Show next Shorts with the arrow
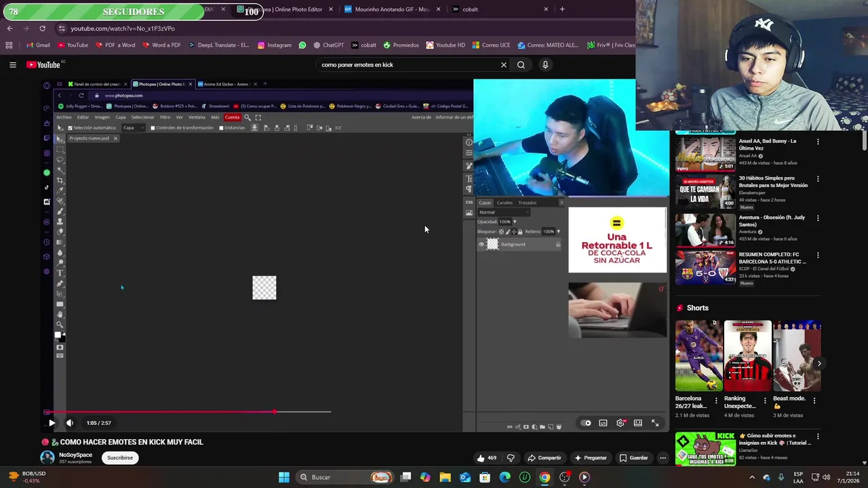The height and width of the screenshot is (488, 868). click(x=819, y=364)
